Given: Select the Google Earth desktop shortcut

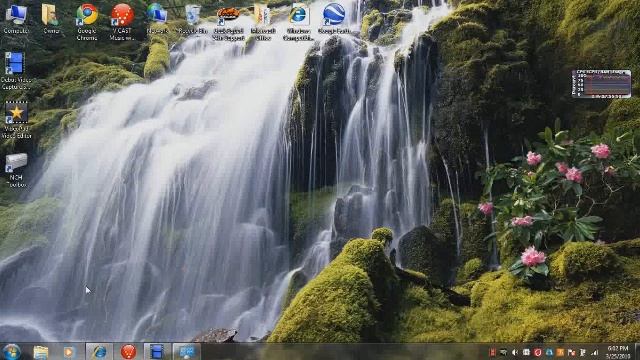Looking at the screenshot, I should point(334,18).
